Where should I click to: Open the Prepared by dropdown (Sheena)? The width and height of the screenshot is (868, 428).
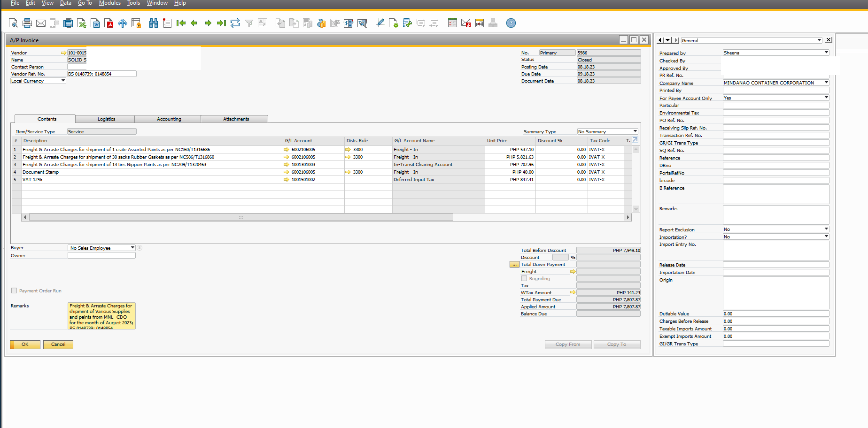[826, 53]
